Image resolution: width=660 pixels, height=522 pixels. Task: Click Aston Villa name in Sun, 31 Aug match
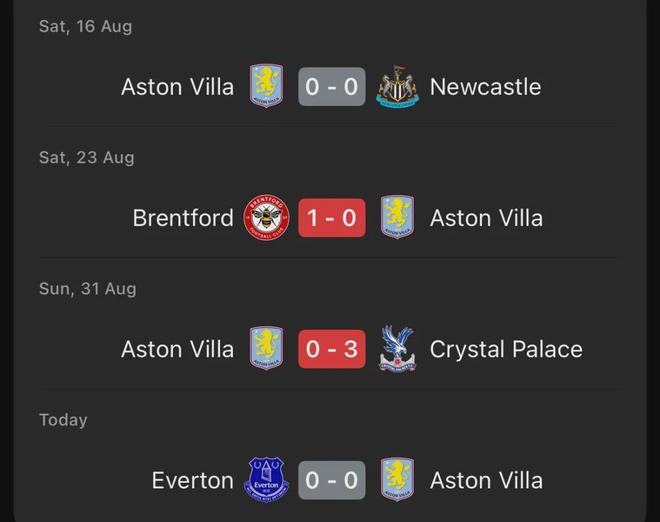[177, 349]
